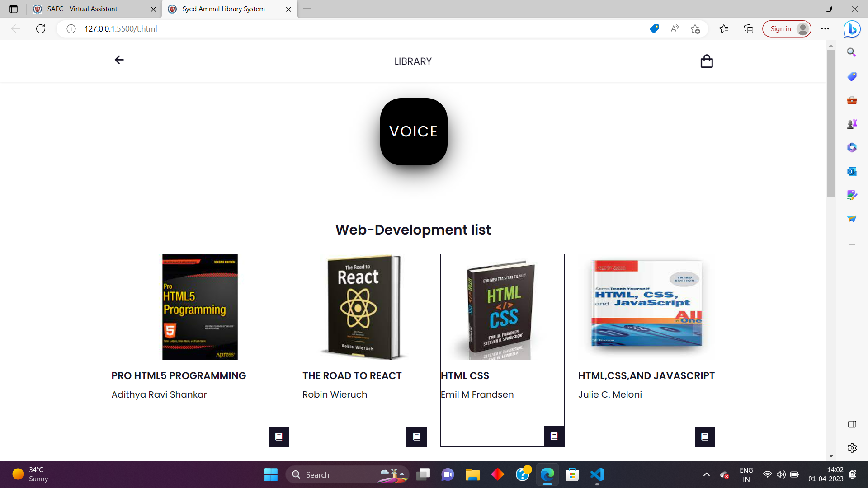Open the sidebar Shopping tag icon
Screen dimensions: 868x488
[x=852, y=76]
